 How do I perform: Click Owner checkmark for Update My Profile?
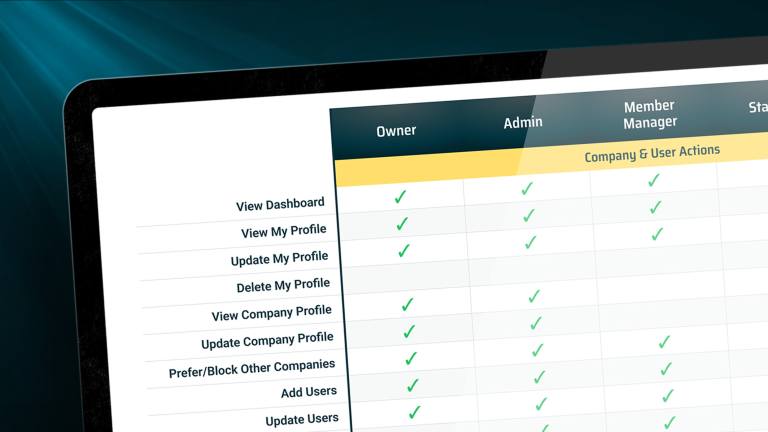point(404,251)
